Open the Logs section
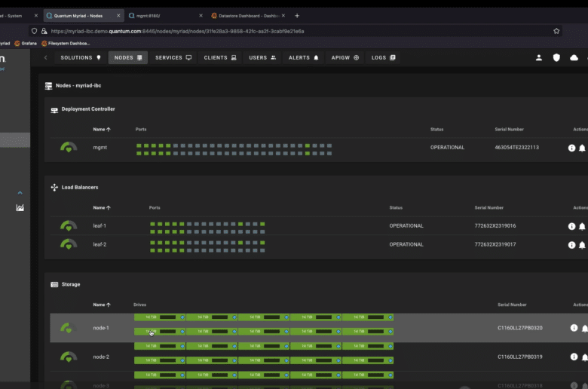Screen dimensions: 588x389 coord(383,57)
